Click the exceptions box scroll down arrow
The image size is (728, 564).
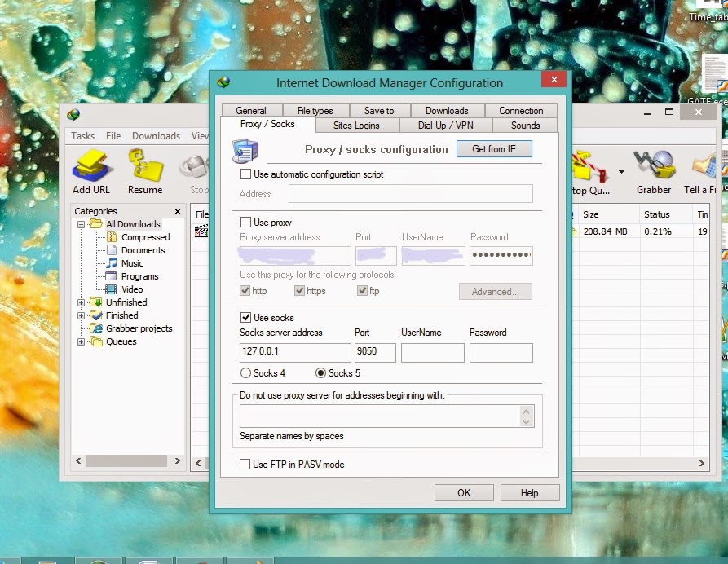pos(526,421)
